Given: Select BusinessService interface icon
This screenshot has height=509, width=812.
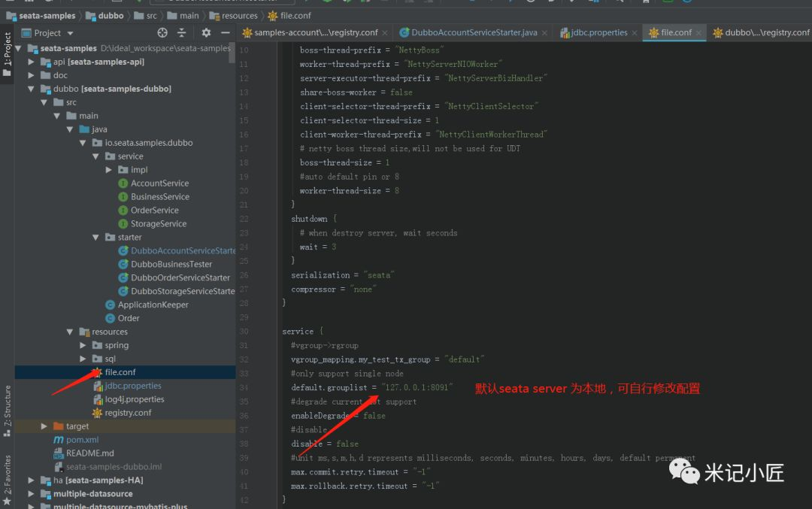Looking at the screenshot, I should tap(123, 197).
